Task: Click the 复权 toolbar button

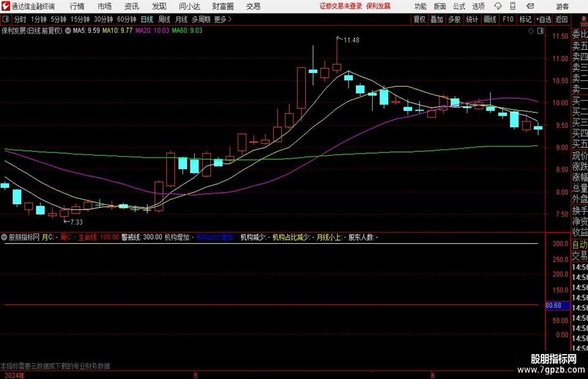Action: click(x=419, y=19)
